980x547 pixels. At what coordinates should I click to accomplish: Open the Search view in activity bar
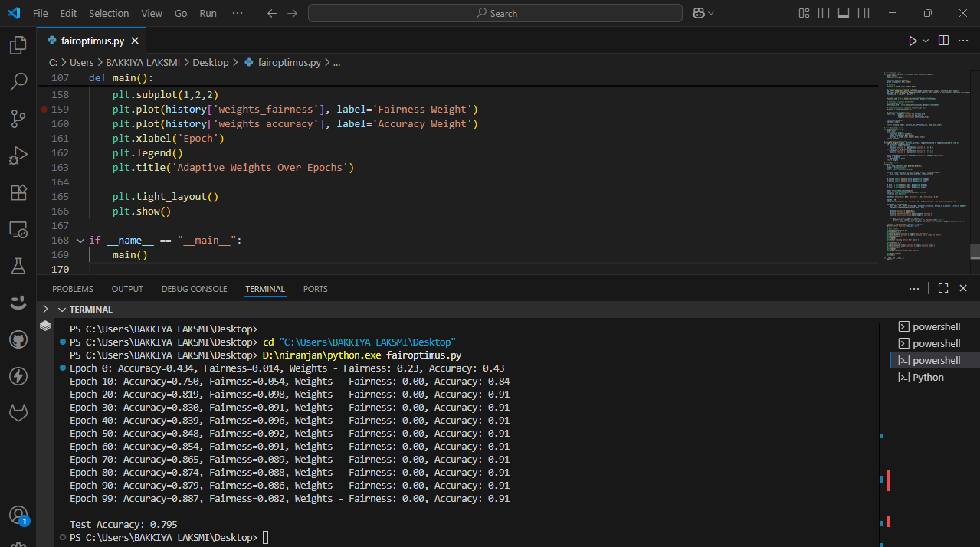click(18, 82)
